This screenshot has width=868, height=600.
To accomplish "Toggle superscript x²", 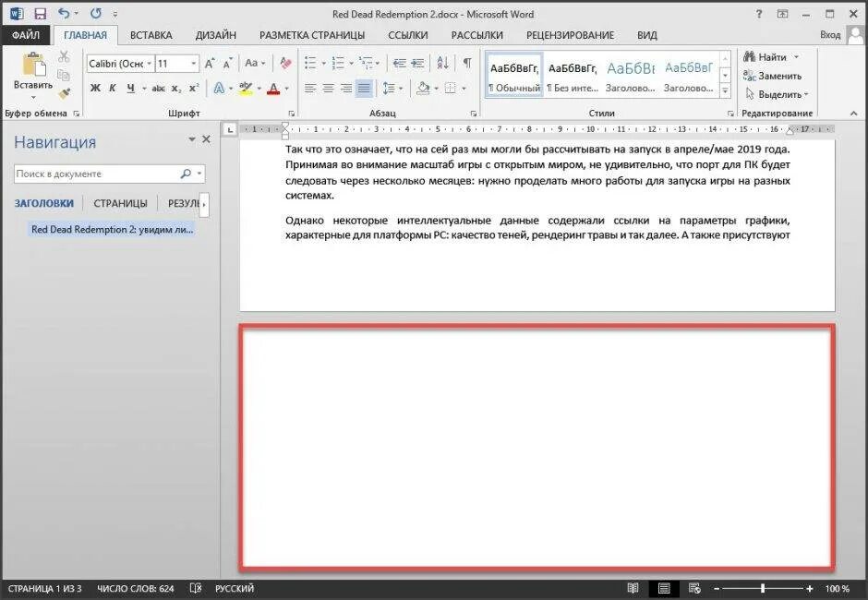I will 194,88.
